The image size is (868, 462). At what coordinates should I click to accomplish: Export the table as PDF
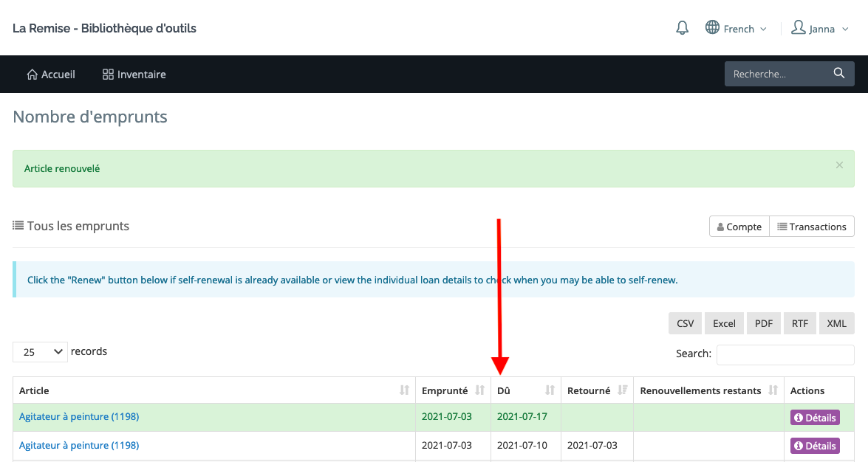coord(763,323)
